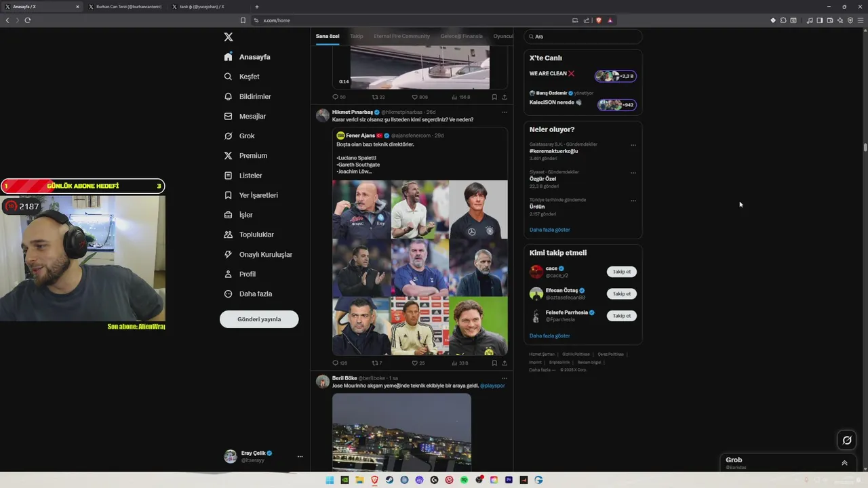Reply to the video post with 50 replies
The image size is (868, 488).
point(339,97)
